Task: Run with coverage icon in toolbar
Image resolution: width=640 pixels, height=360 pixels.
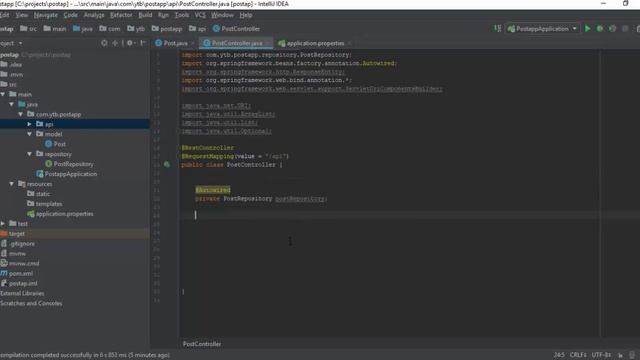Action: (613, 29)
